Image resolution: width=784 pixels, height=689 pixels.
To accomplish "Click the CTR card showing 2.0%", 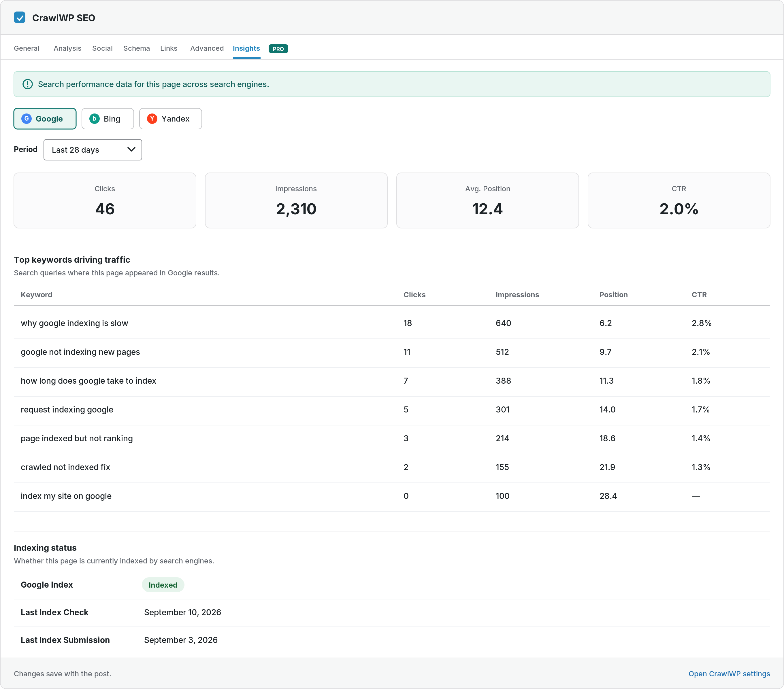I will [x=679, y=200].
